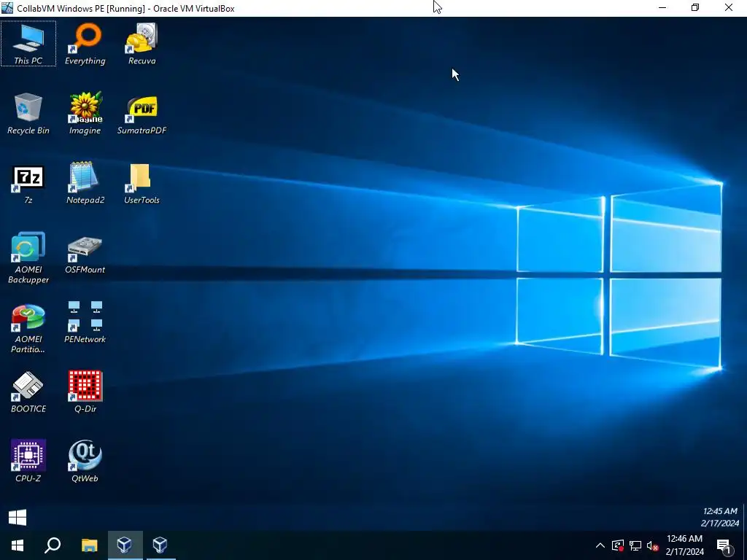Click the network tray icon
The image size is (747, 560).
(x=635, y=545)
